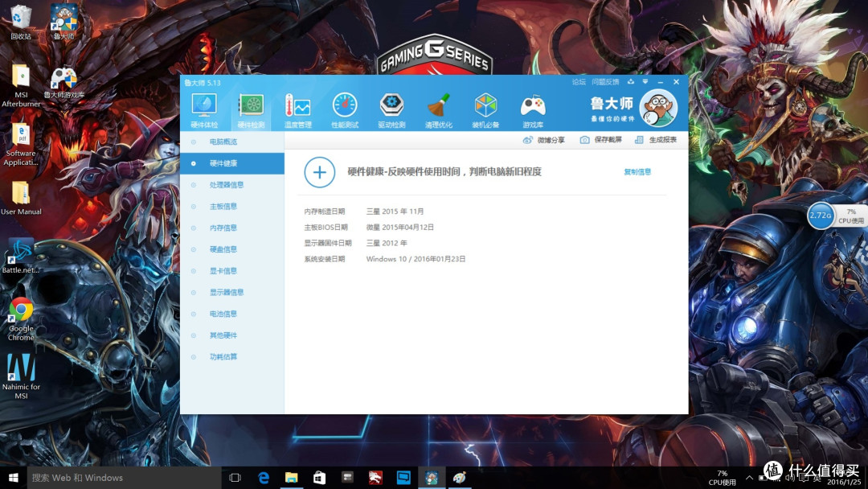Select 处理器信息 in sidebar
This screenshot has width=868, height=489.
[232, 185]
